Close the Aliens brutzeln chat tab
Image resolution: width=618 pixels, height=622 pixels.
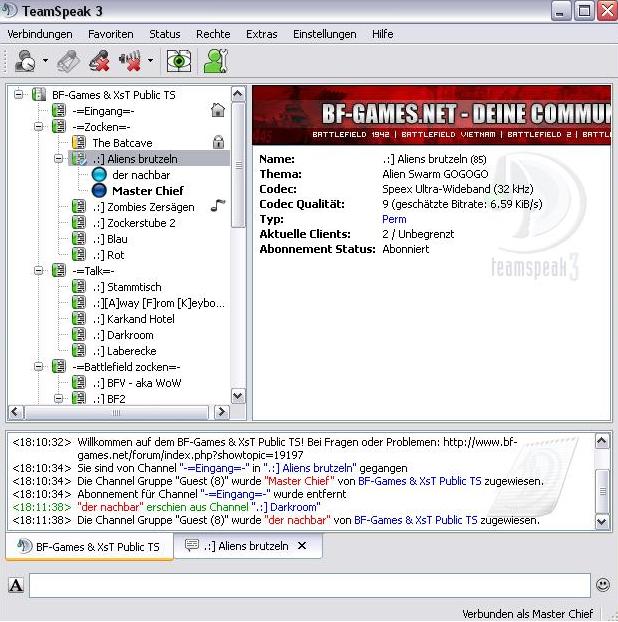(x=302, y=546)
